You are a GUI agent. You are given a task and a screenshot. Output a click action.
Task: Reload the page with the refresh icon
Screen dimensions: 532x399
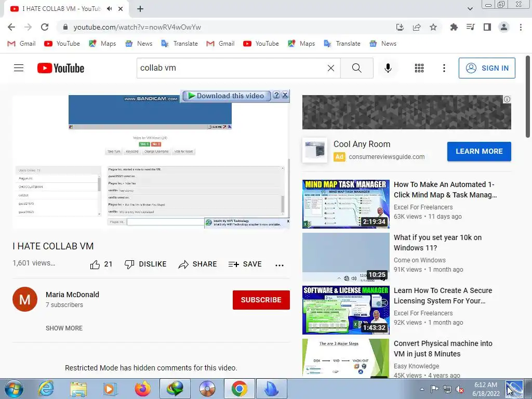[45, 27]
